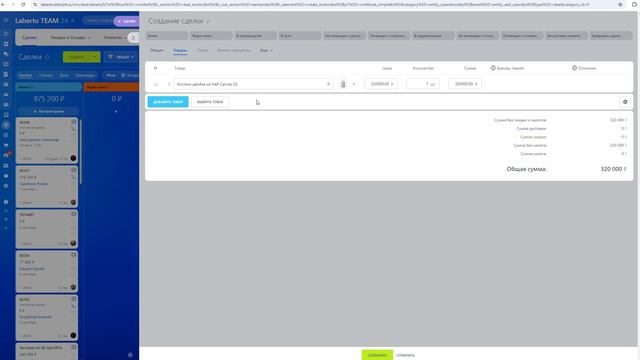Image resolution: width=640 pixels, height=360 pixels.
Task: Click the Laberto TEAM 24 logo
Action: pyautogui.click(x=42, y=21)
